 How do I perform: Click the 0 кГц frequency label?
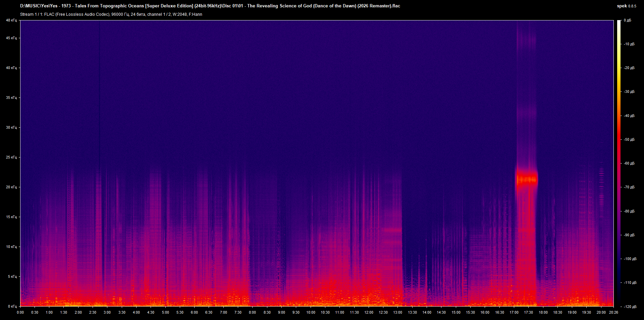12,307
